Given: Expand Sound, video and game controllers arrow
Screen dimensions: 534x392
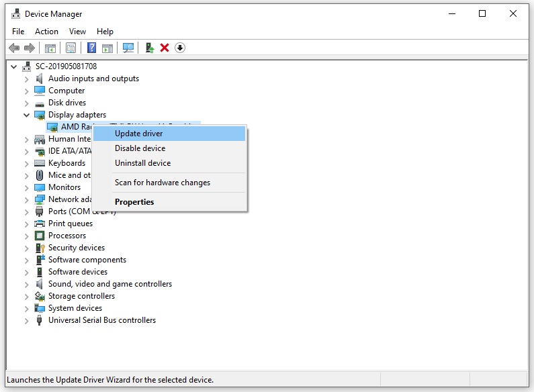Looking at the screenshot, I should tap(27, 285).
